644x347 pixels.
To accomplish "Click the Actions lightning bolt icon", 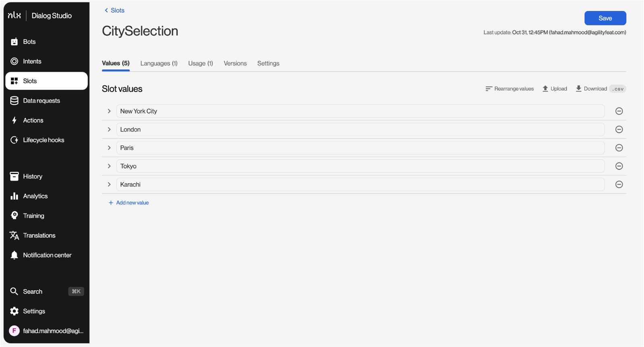I will coord(14,121).
